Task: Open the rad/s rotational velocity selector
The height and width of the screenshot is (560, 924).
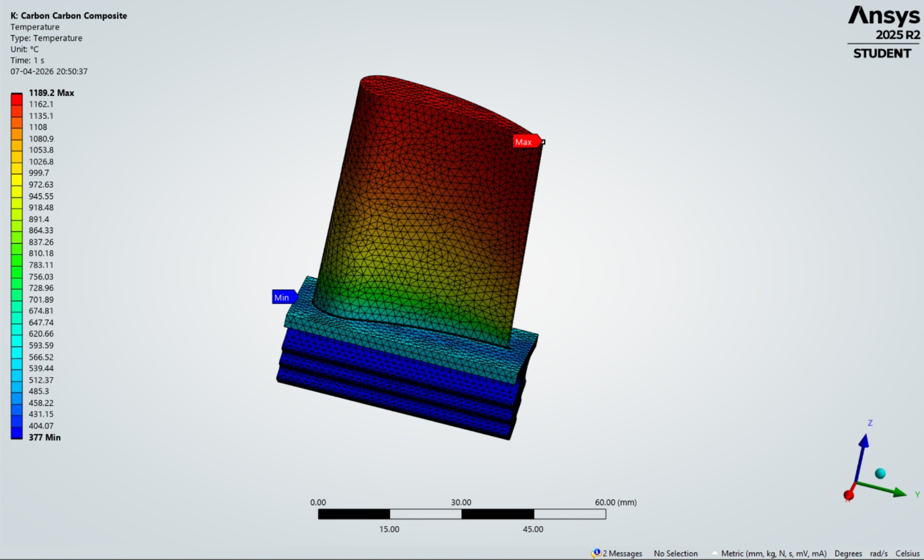Action: (x=878, y=553)
